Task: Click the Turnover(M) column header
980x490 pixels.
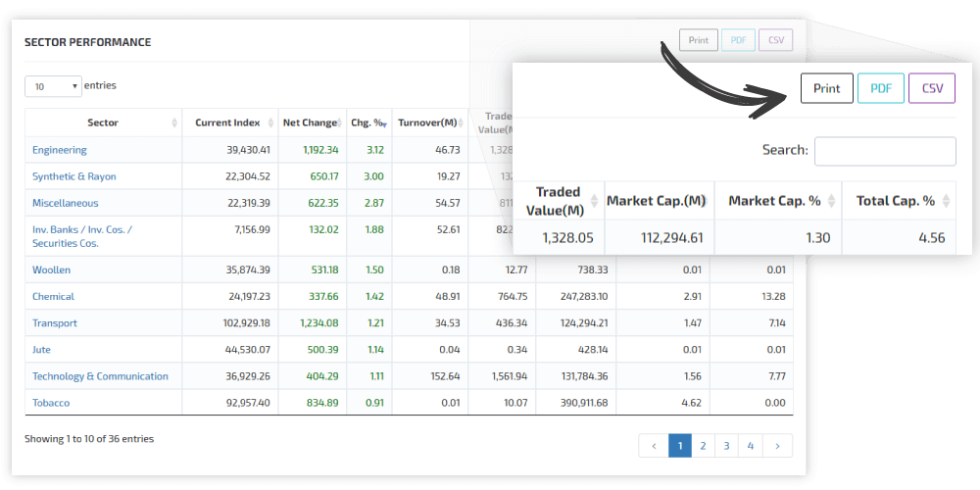Action: 430,122
